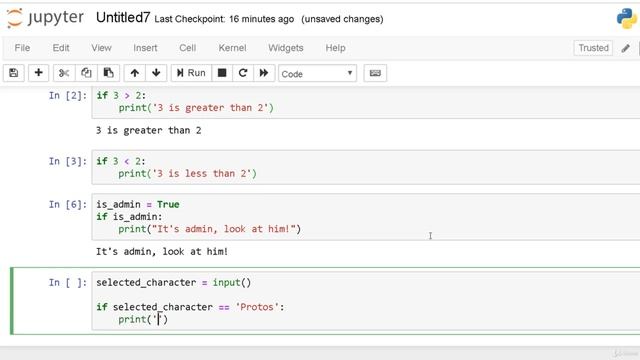Open the View menu
640x360 pixels.
(101, 48)
